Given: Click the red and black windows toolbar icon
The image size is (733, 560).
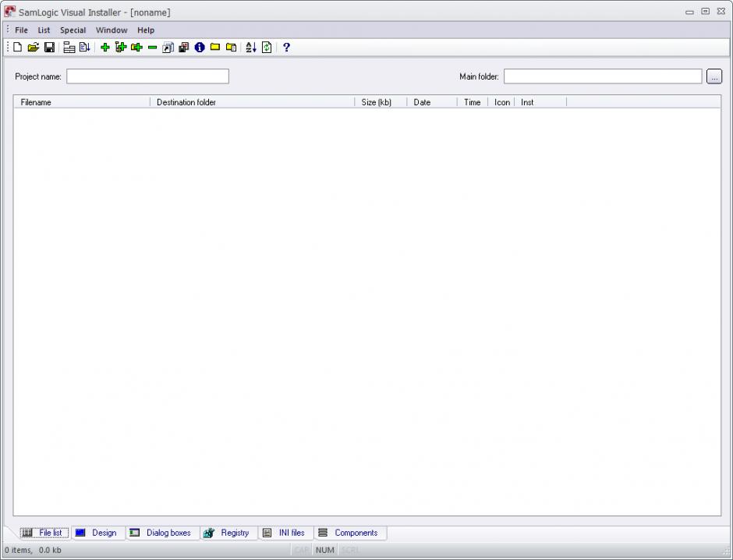Looking at the screenshot, I should click(184, 48).
